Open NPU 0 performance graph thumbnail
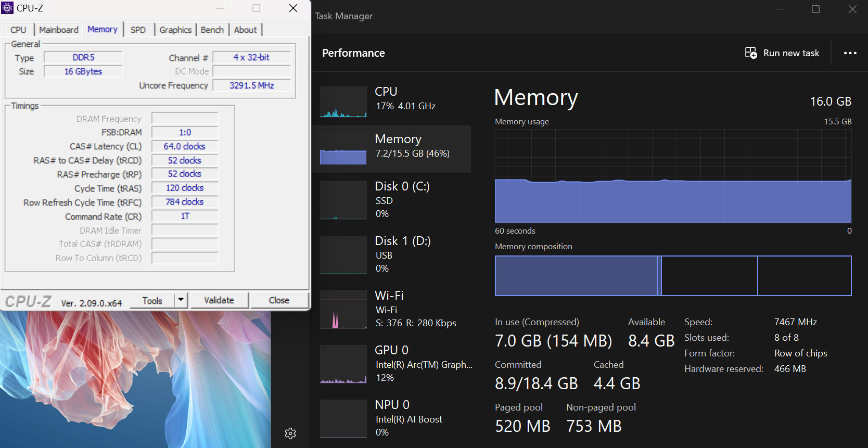Image resolution: width=868 pixels, height=448 pixels. pos(343,419)
